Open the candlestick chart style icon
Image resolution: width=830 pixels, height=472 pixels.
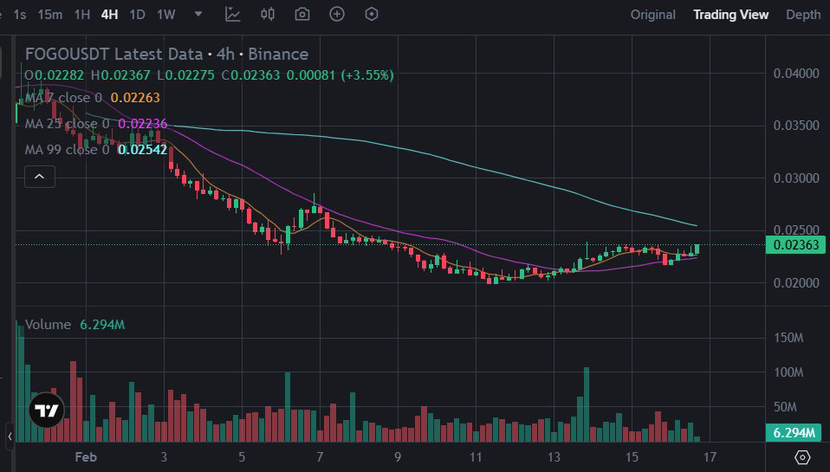pos(267,15)
